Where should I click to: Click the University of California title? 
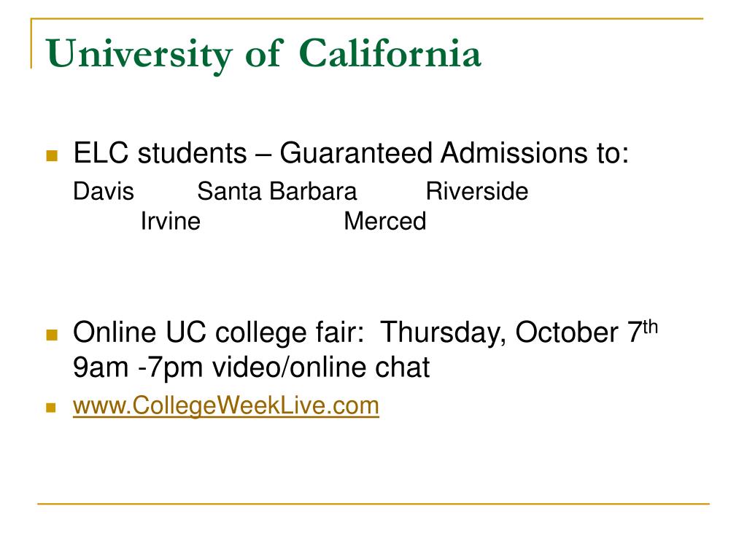click(263, 54)
